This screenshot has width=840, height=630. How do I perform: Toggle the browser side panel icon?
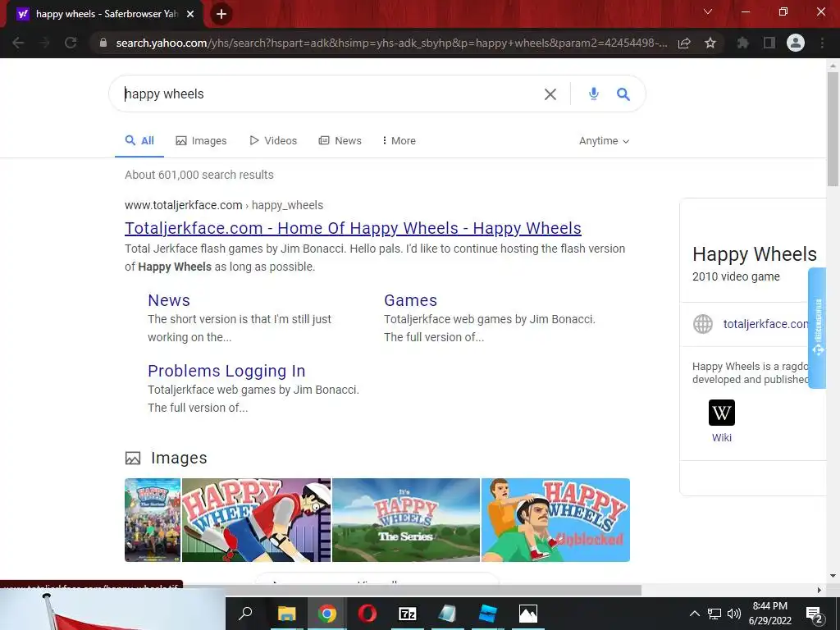769,43
